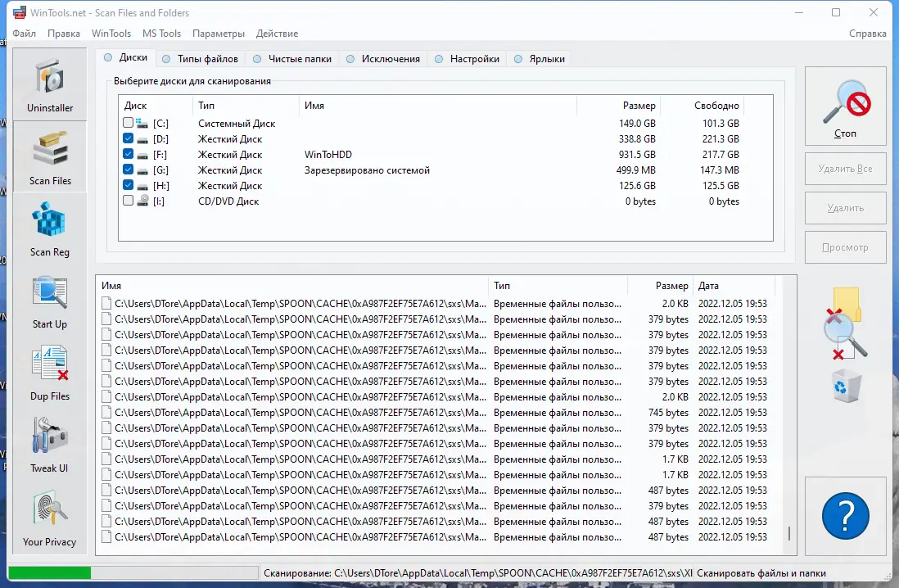Screen dimensions: 899x588
Task: Sort results by the Дата column header
Action: click(x=734, y=286)
